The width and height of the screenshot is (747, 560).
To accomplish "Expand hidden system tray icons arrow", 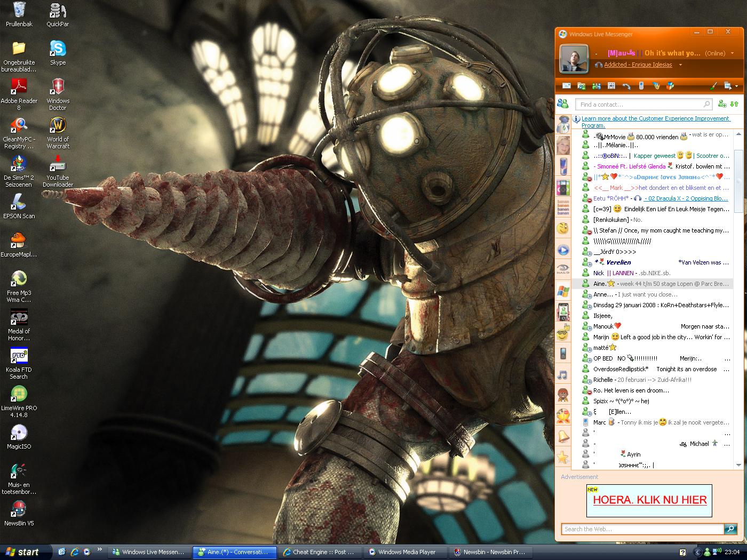I will tap(697, 552).
